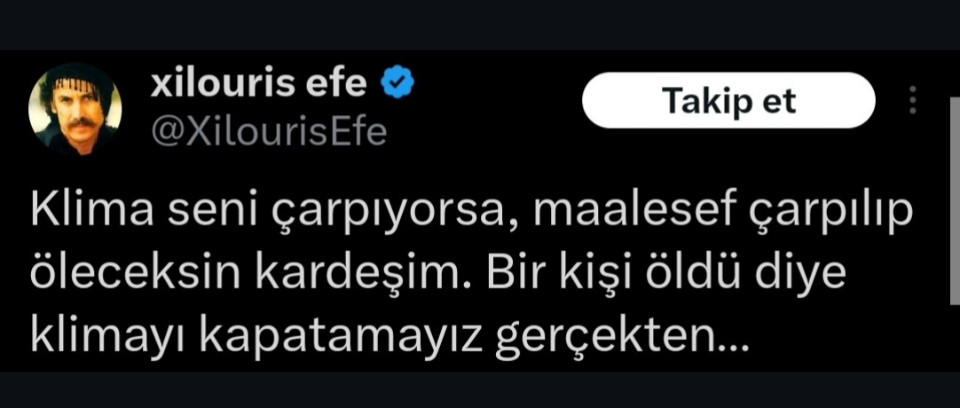Viewport: 960px width, 408px height.
Task: Open the xilouris efe display name link
Action: (258, 84)
